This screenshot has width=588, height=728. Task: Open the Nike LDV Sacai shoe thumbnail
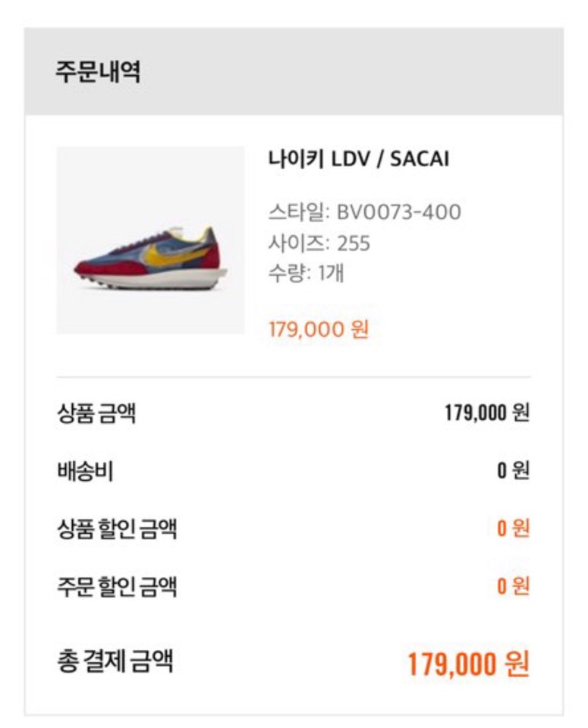click(x=150, y=240)
